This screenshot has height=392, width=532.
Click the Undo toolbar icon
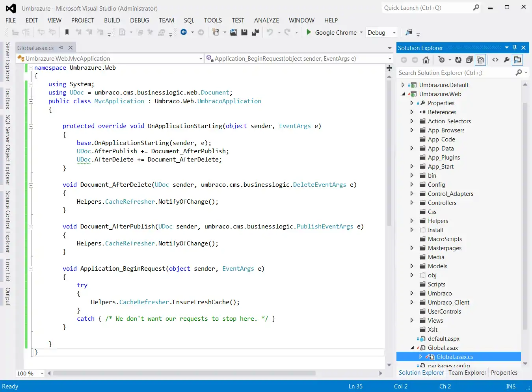[x=270, y=32]
